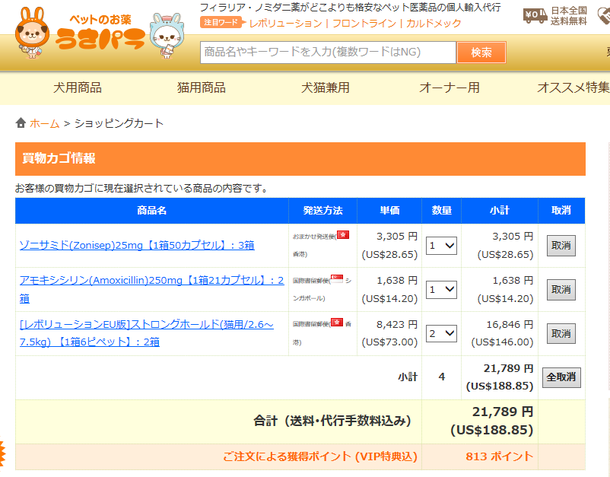Go to the オーナー用 category

[x=448, y=88]
